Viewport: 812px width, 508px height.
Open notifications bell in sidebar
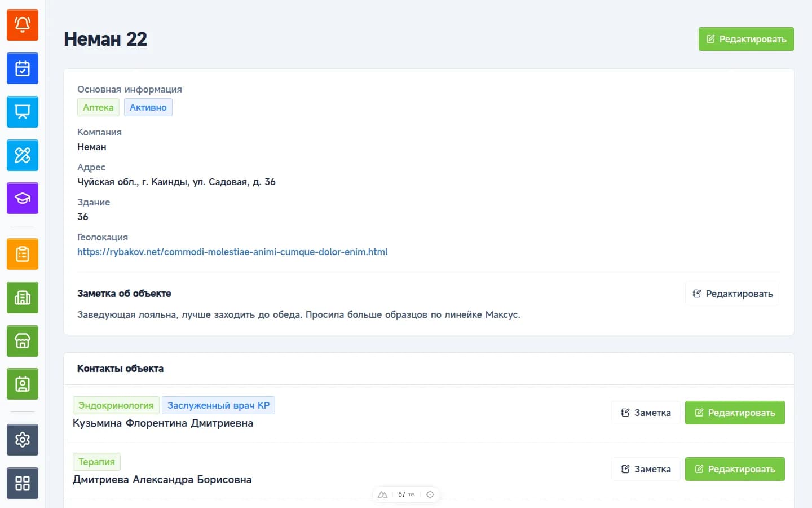[x=23, y=25]
